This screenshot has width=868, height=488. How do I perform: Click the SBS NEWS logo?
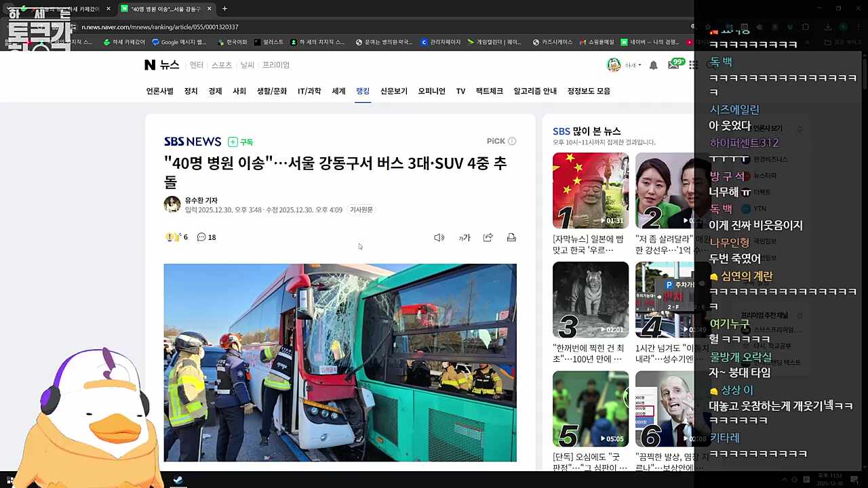(193, 142)
